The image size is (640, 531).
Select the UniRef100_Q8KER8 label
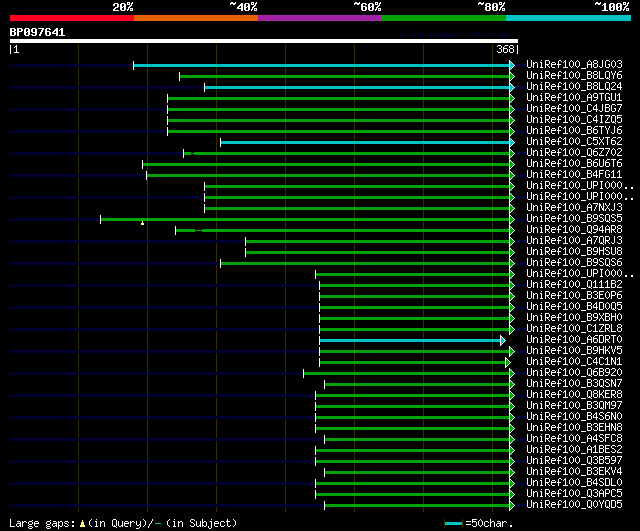click(574, 395)
